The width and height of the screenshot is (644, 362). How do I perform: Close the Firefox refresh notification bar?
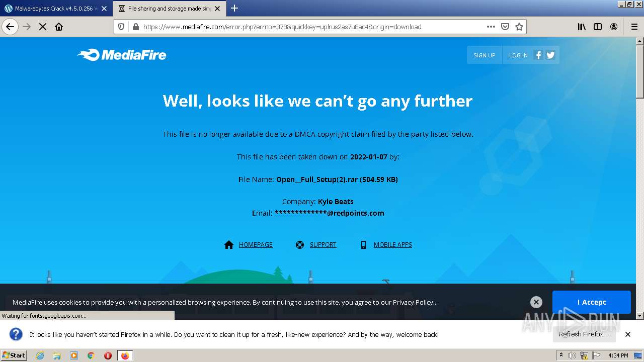[628, 334]
